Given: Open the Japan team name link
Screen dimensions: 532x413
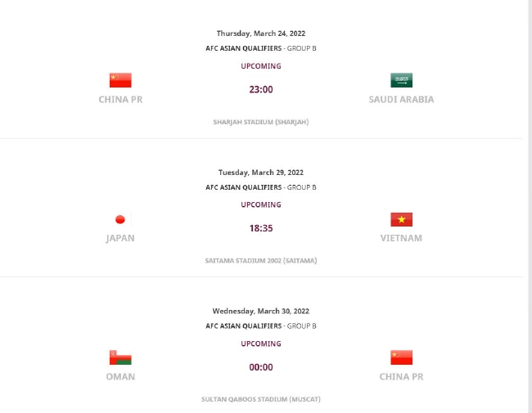Looking at the screenshot, I should point(120,239).
